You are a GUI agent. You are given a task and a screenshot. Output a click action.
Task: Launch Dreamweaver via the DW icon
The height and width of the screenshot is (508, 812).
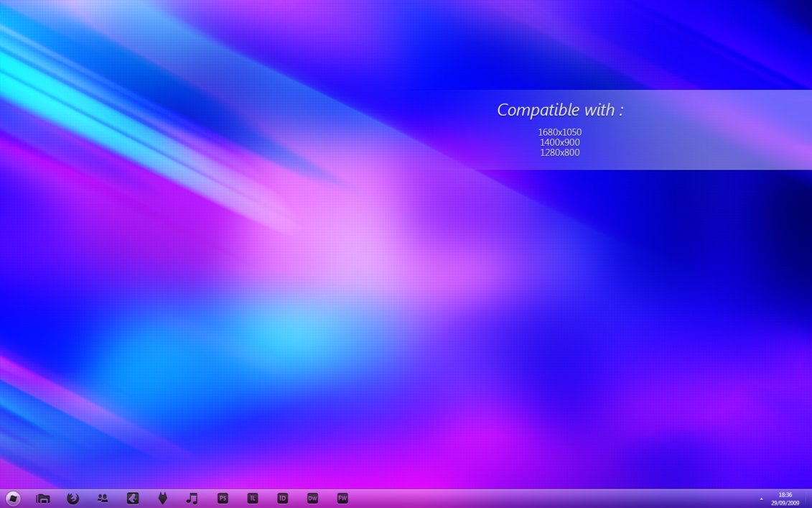pyautogui.click(x=312, y=499)
